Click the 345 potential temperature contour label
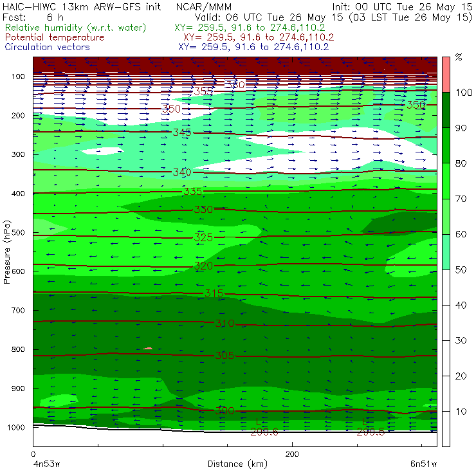476x476 pixels. pos(182,133)
